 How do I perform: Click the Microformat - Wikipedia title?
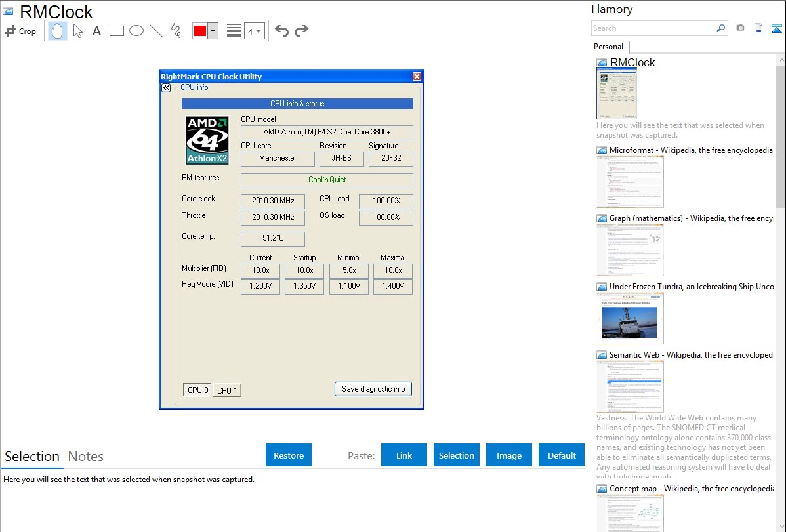[691, 150]
